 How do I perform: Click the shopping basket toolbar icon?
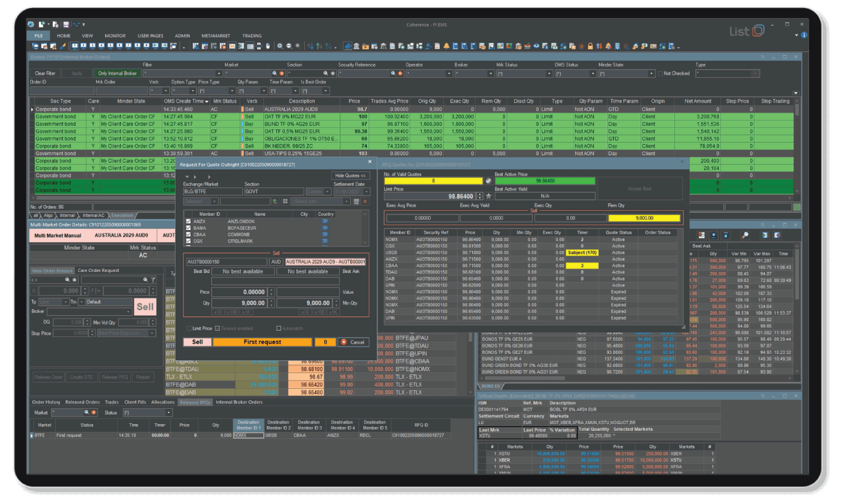click(527, 46)
